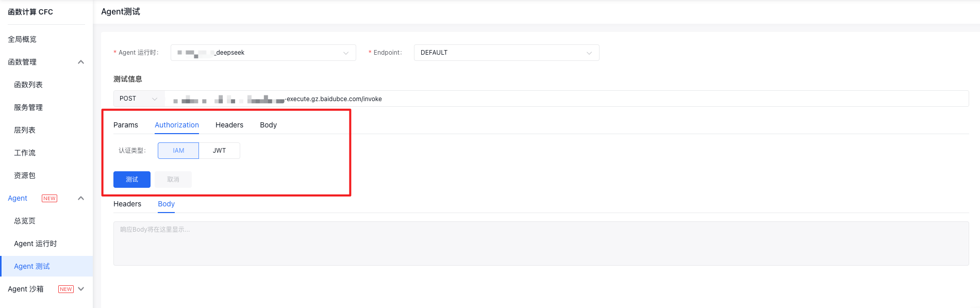Click the blue 测试 button
Screen dimensions: 980x308
pyautogui.click(x=132, y=180)
